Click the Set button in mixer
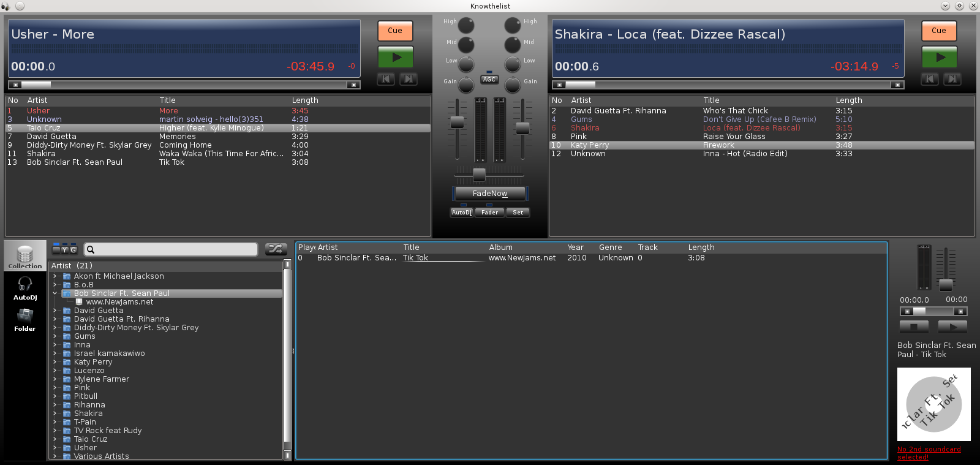Screen dimensions: 980x465 click(x=518, y=213)
